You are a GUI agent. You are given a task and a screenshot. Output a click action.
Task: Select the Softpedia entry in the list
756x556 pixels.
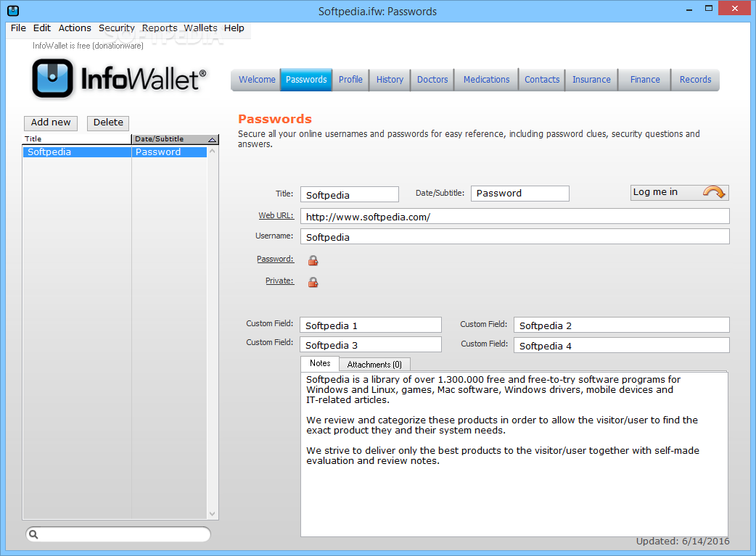pyautogui.click(x=115, y=152)
